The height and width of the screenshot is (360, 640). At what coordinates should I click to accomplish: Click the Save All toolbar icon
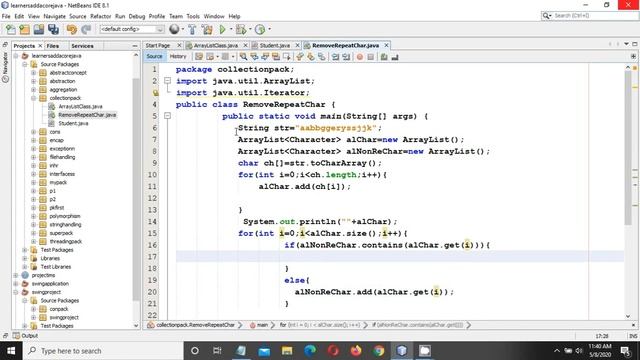(53, 29)
